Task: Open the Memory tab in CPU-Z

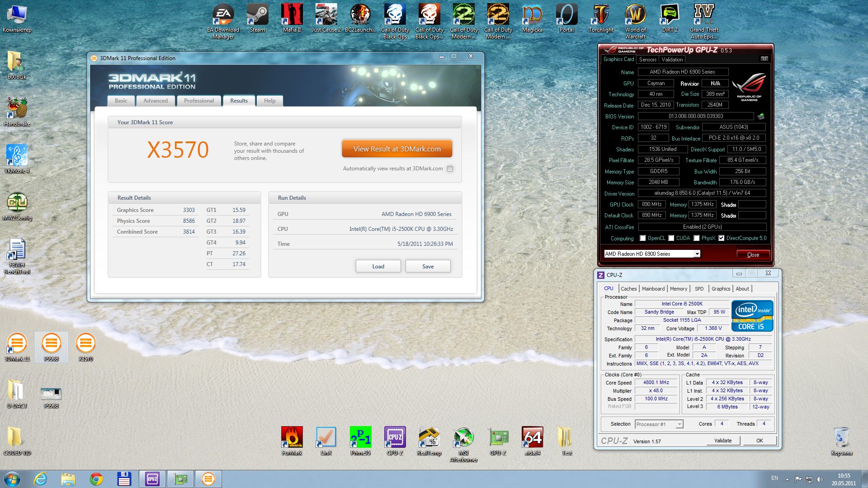Action: click(x=679, y=289)
